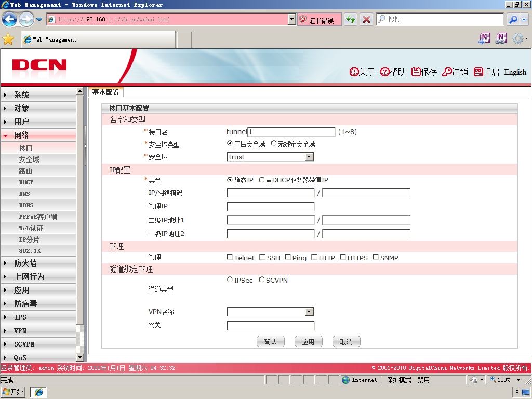Open the Tools gear menu
Image resolution: width=532 pixels, height=399 pixels.
pyautogui.click(x=520, y=38)
